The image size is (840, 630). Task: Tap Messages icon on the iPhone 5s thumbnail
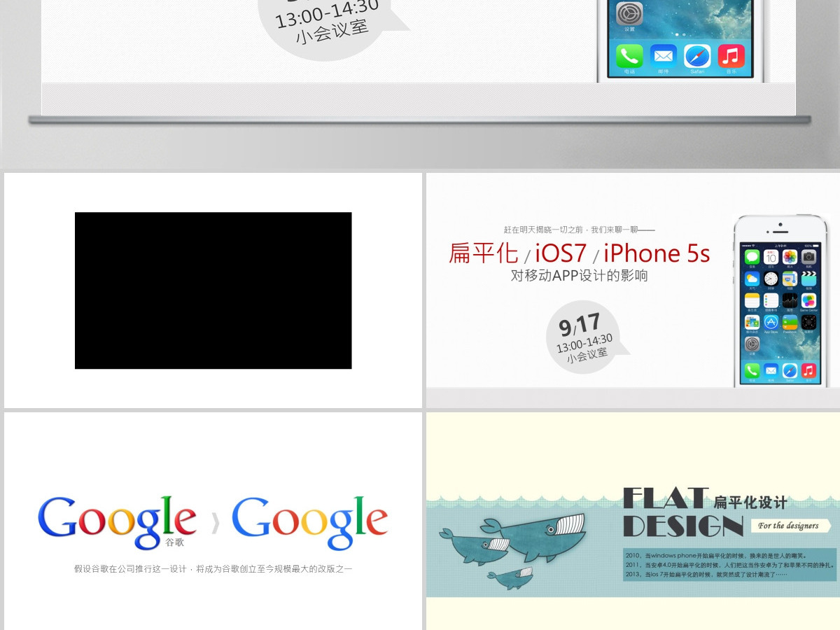tap(752, 257)
